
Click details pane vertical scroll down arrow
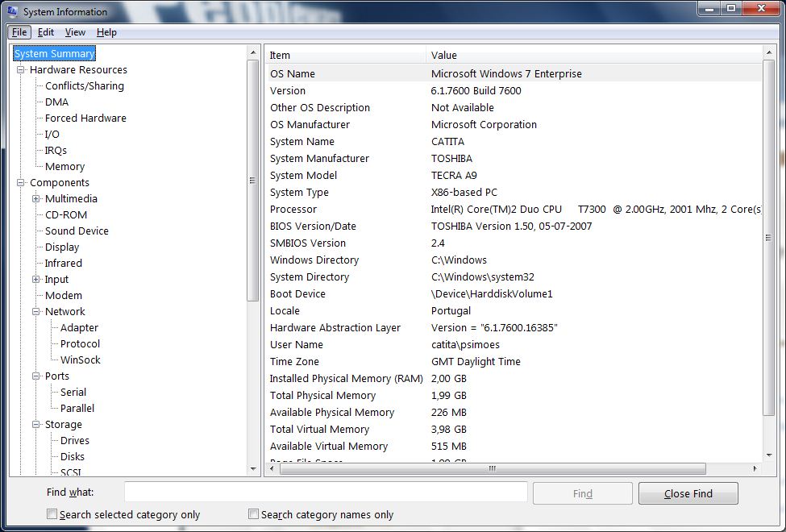(769, 455)
